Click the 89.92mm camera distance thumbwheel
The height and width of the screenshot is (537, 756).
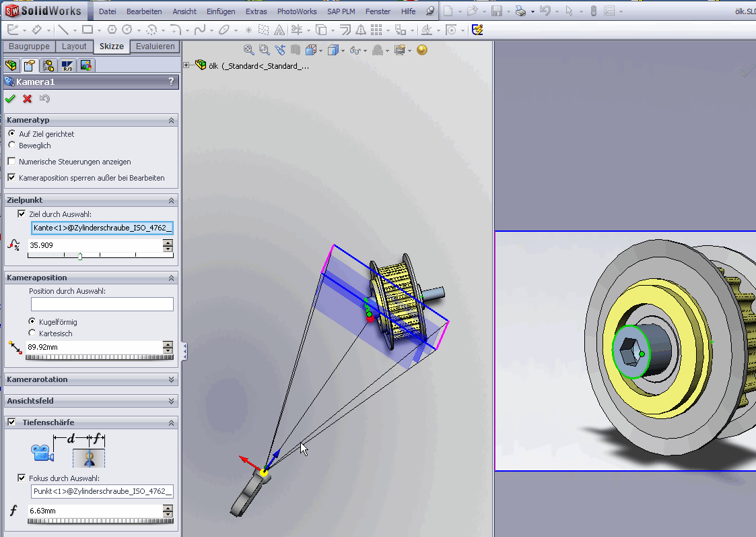pyautogui.click(x=100, y=358)
